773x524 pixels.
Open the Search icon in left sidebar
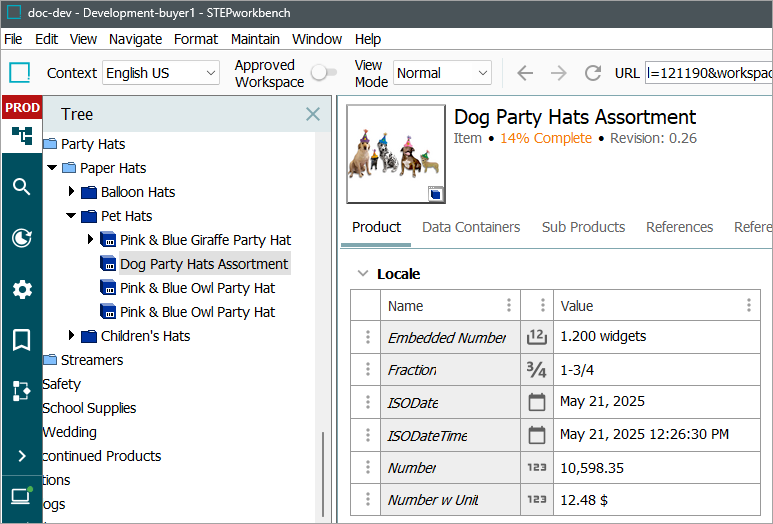point(21,187)
